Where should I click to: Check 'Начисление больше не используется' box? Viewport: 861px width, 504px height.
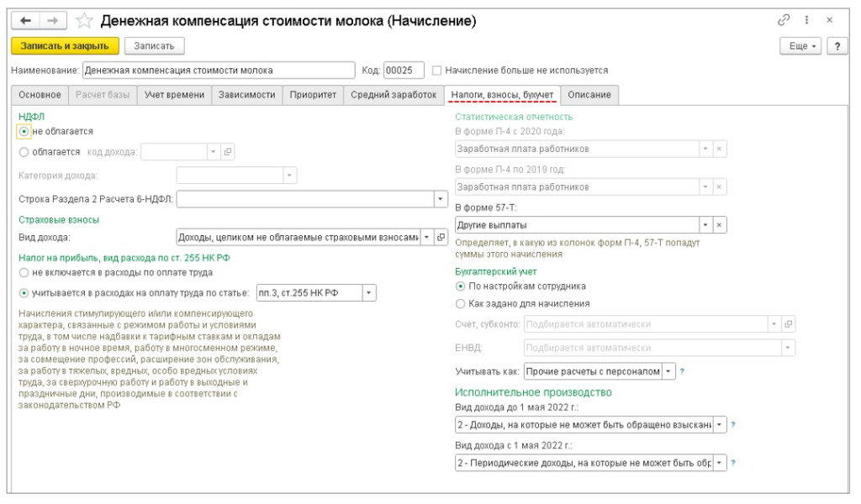[x=436, y=71]
